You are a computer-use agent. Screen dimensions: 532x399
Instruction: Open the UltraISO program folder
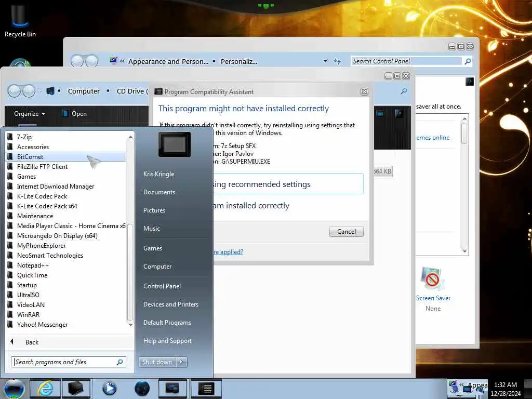tap(66, 295)
